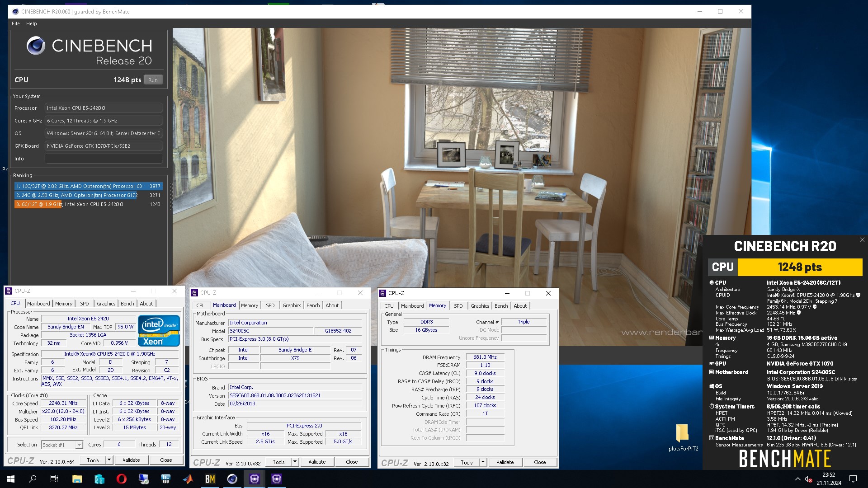Click the 1248 pts yellow score bar
868x488 pixels.
pyautogui.click(x=800, y=267)
